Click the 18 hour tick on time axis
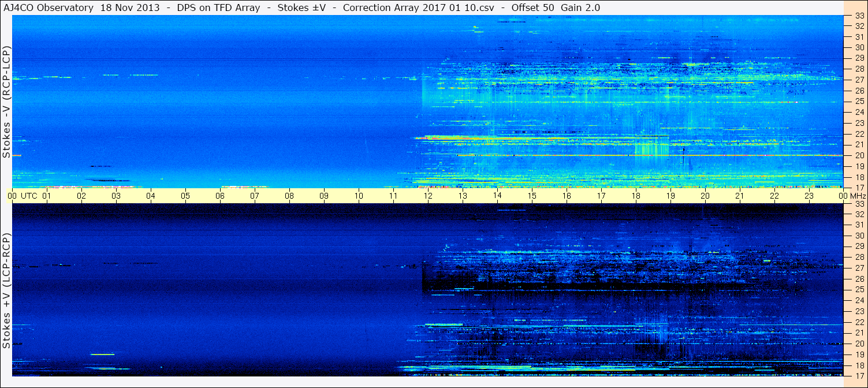 point(636,196)
